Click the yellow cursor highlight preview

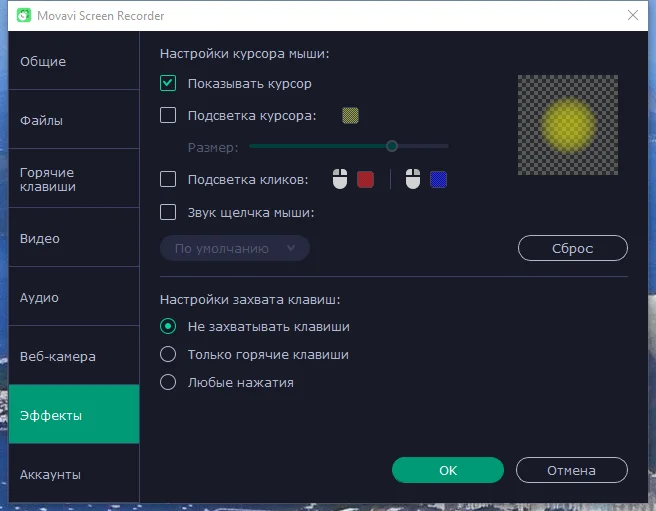coord(568,125)
